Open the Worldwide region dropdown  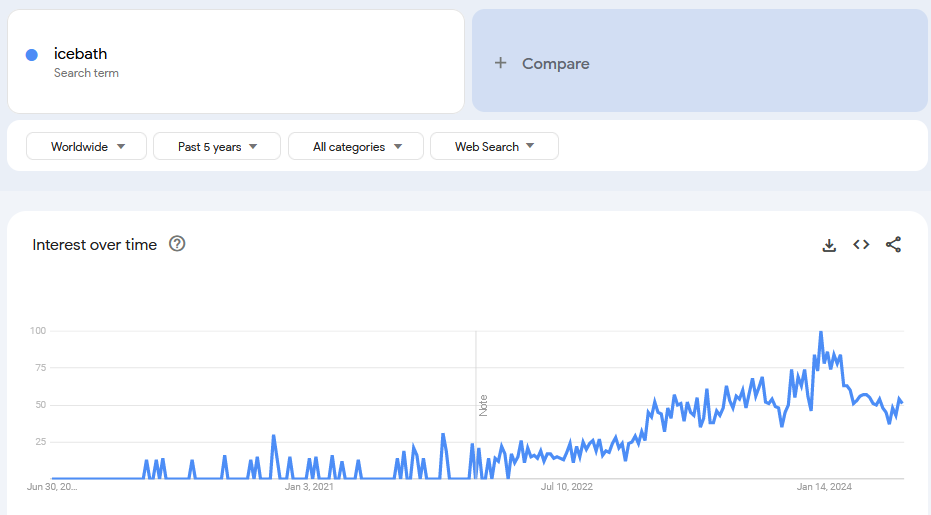(87, 146)
